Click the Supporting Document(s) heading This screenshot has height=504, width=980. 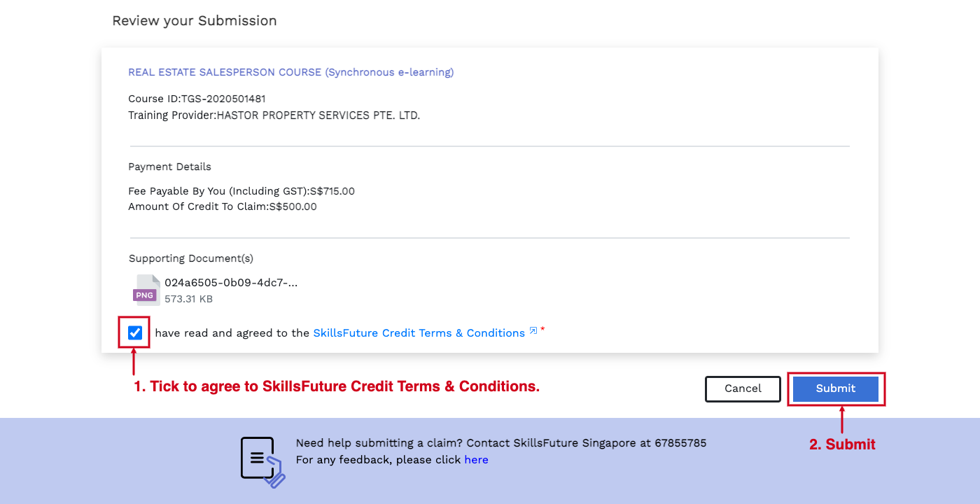191,258
